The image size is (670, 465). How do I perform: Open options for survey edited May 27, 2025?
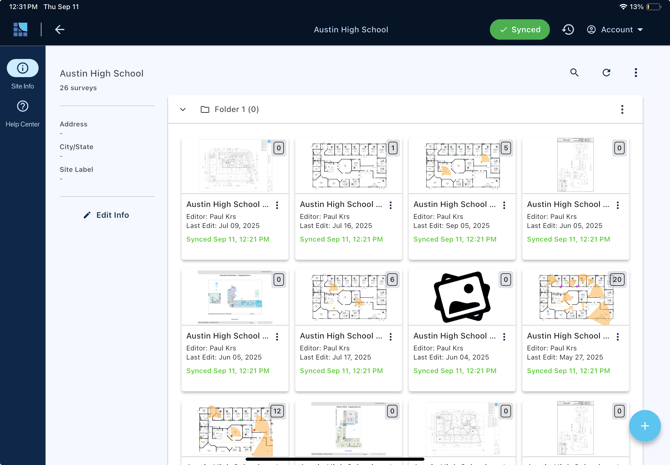618,337
